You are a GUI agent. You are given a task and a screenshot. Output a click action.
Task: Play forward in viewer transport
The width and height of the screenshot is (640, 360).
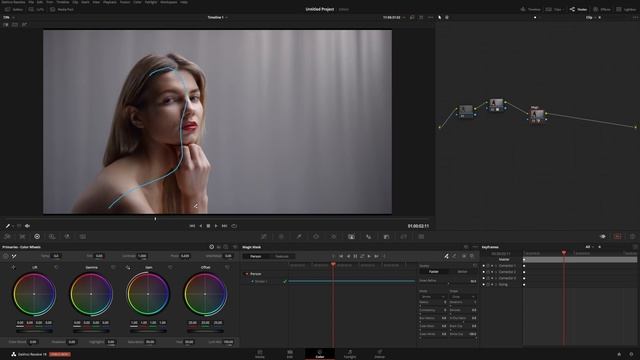pos(216,226)
